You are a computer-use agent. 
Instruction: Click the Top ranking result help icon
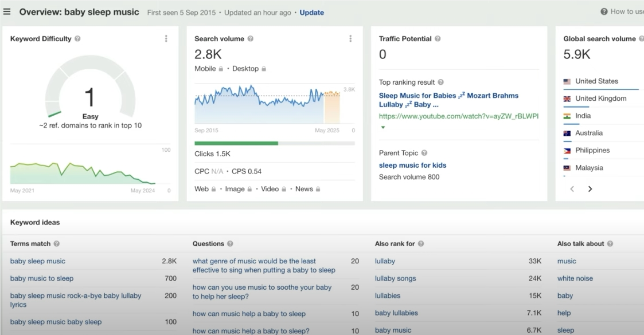440,82
